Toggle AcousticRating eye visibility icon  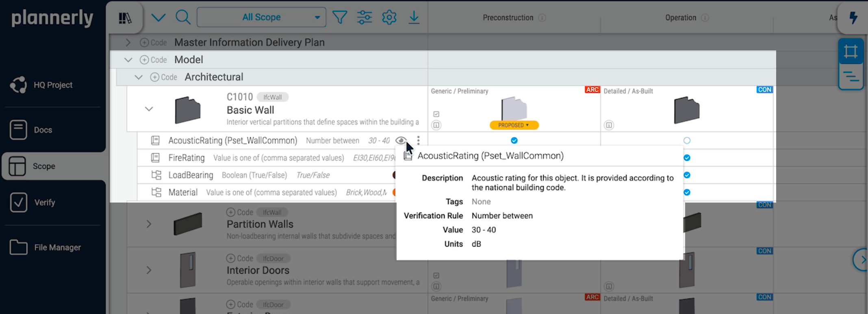[401, 140]
